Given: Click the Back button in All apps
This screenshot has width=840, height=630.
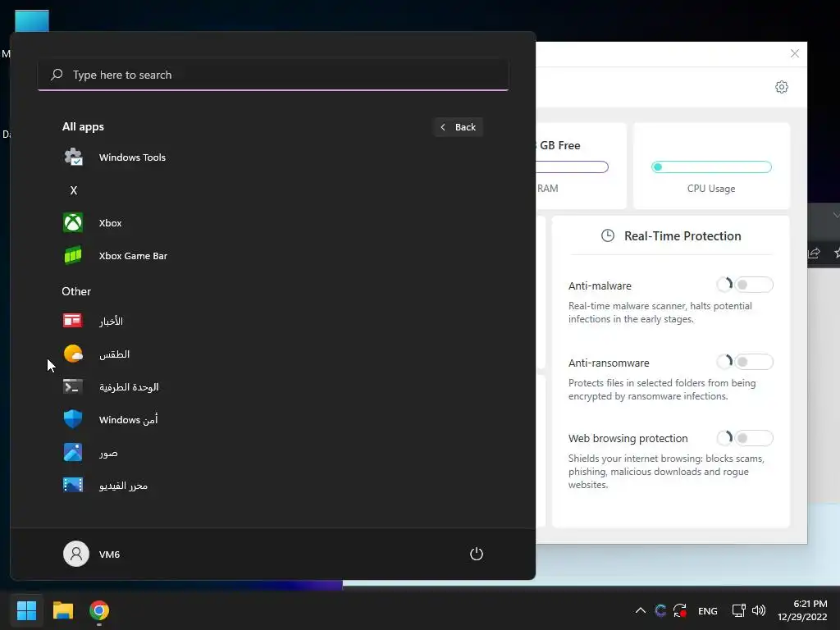Looking at the screenshot, I should (x=459, y=127).
